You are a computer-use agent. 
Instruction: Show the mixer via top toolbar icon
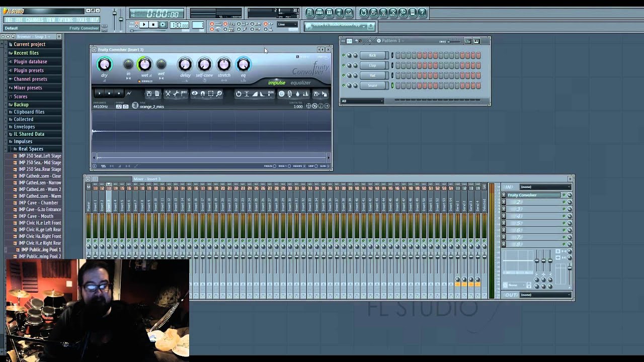[x=349, y=13]
